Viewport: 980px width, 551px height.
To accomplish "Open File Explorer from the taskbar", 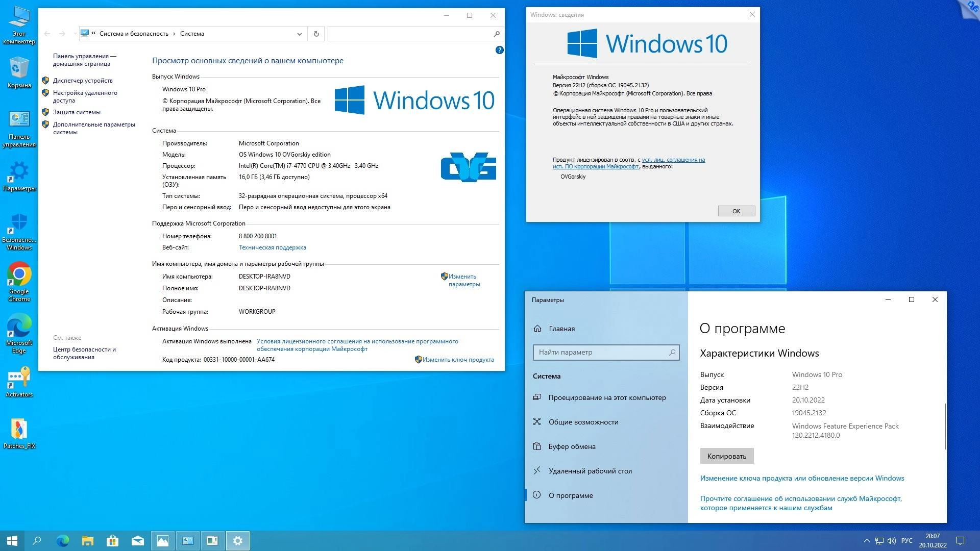I will (87, 541).
